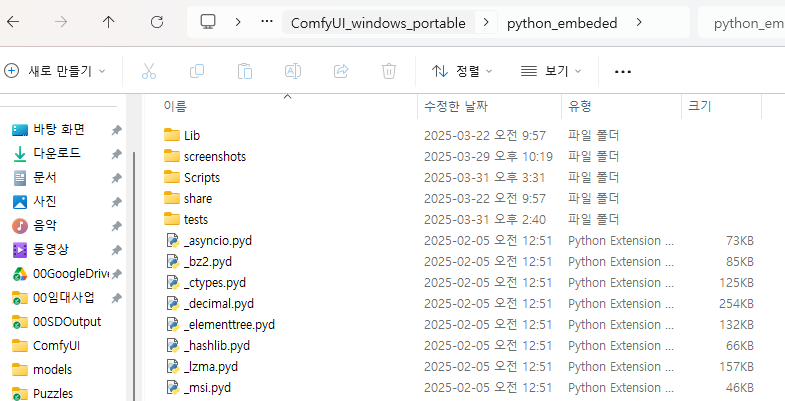Click the pin icon beside 00임대사업
785x401 pixels.
[116, 298]
